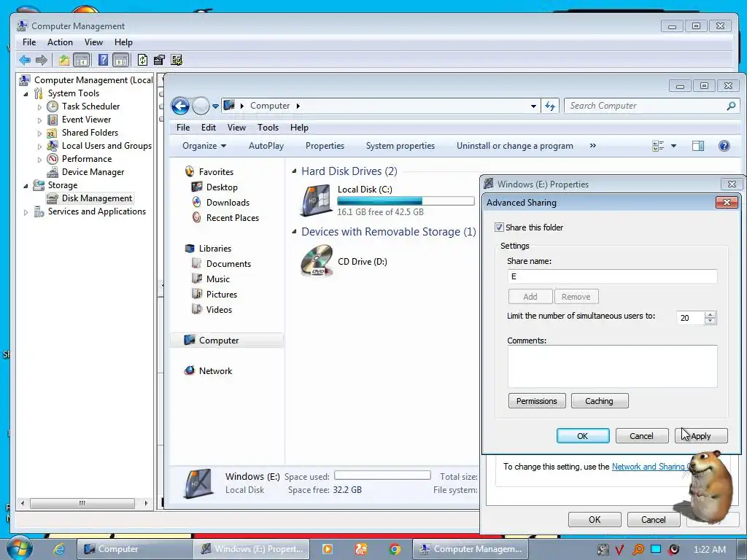This screenshot has width=747, height=560.
Task: Expand the Services and Applications node
Action: click(26, 212)
